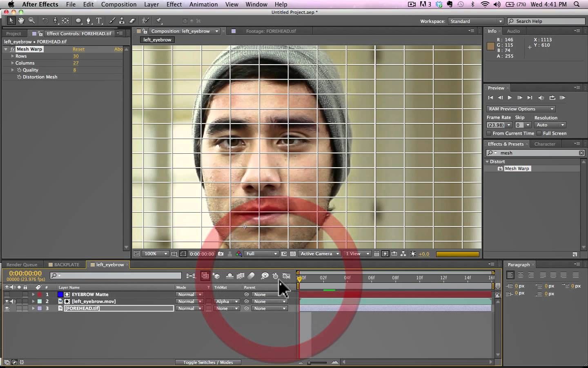Screen dimensions: 588x368
Task: Toggle the viewer transparency grid icon
Action: (x=293, y=254)
